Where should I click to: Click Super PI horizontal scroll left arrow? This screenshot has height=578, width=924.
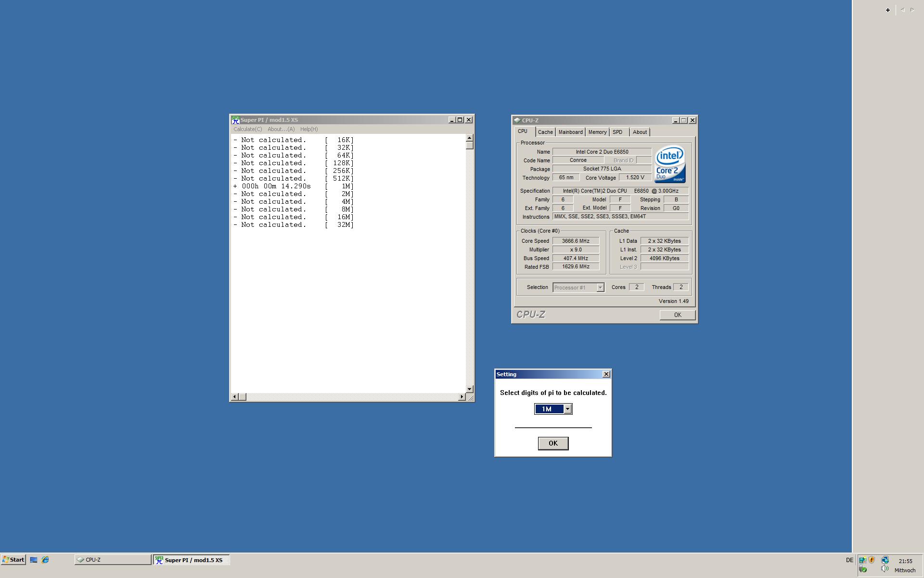235,397
